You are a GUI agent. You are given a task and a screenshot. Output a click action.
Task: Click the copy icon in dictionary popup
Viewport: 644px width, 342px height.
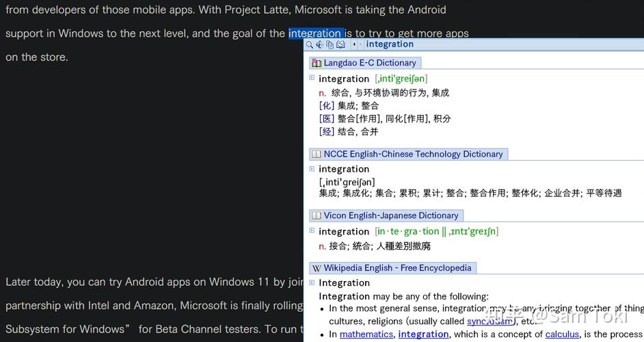(x=330, y=44)
